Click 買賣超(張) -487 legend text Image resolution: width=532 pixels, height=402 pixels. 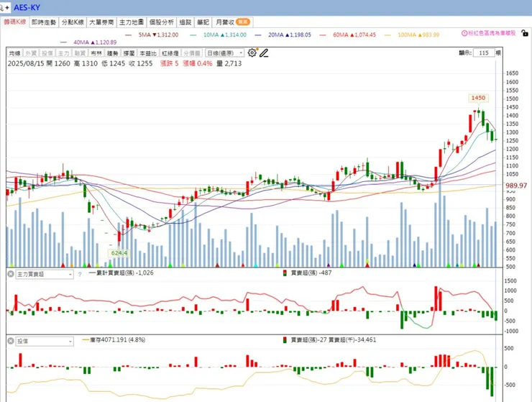[311, 273]
